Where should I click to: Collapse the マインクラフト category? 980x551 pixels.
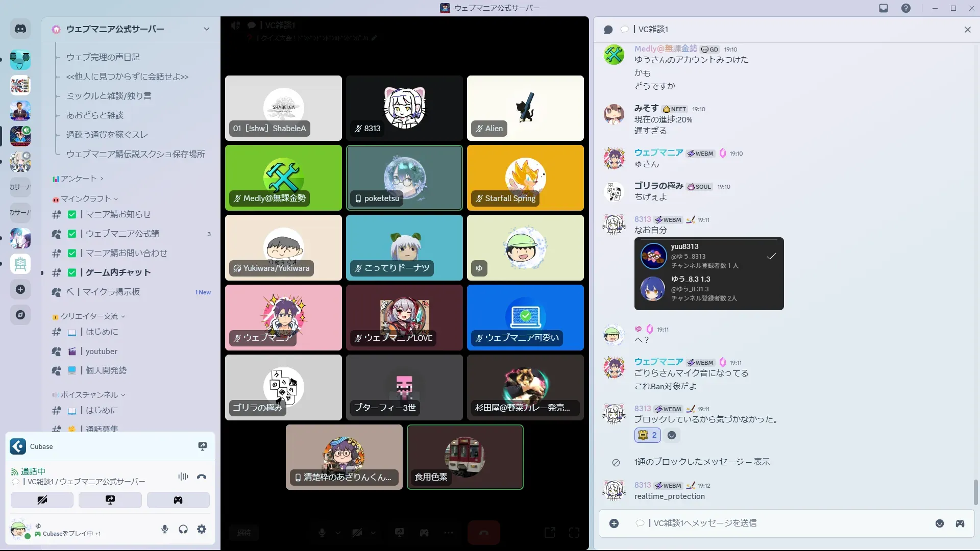pos(86,199)
